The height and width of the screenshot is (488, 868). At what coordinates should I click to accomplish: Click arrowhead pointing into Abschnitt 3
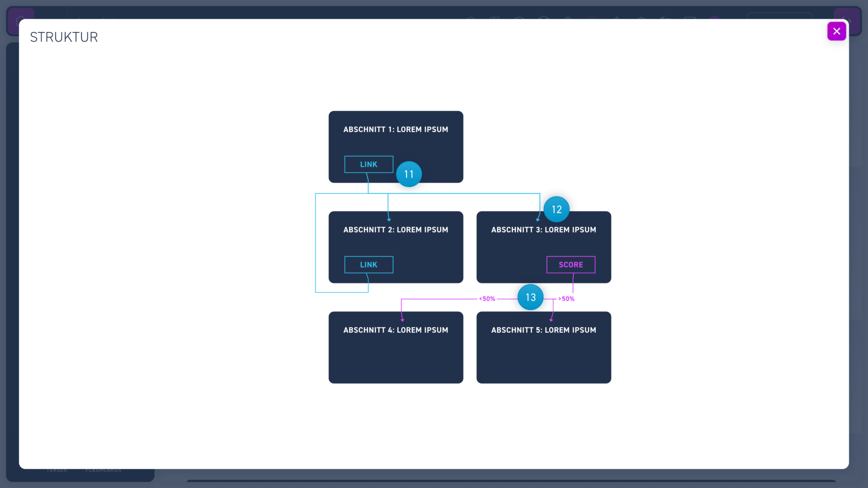pos(538,219)
